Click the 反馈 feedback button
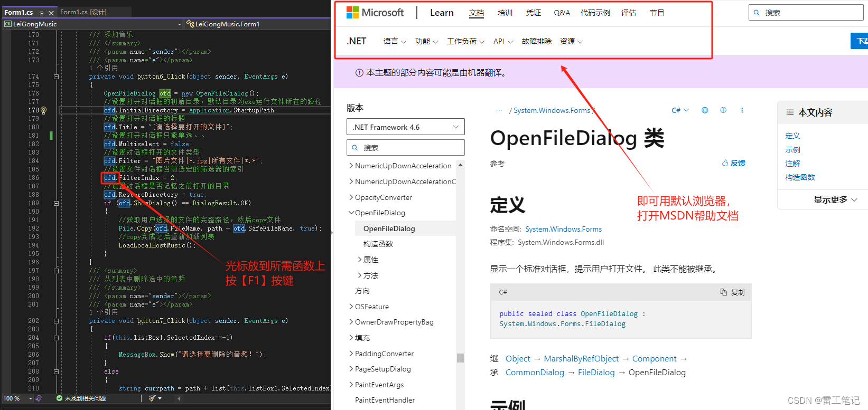Viewport: 868px width, 410px height. click(734, 163)
